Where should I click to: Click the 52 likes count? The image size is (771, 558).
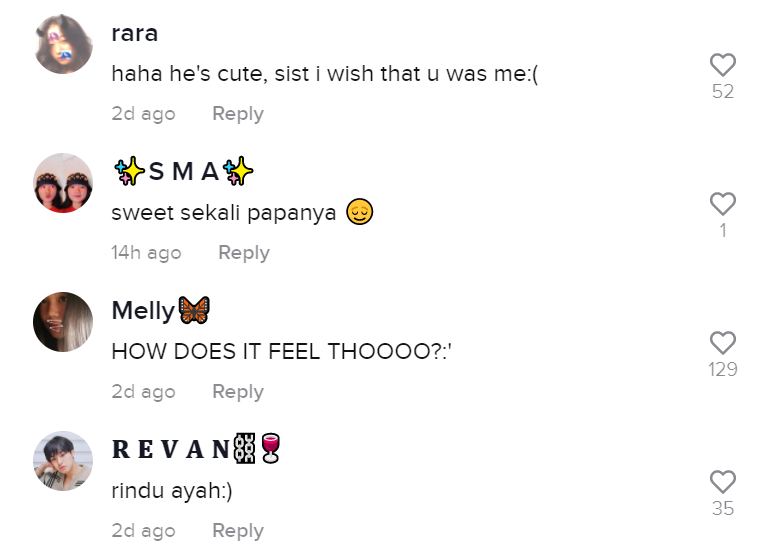pos(722,92)
